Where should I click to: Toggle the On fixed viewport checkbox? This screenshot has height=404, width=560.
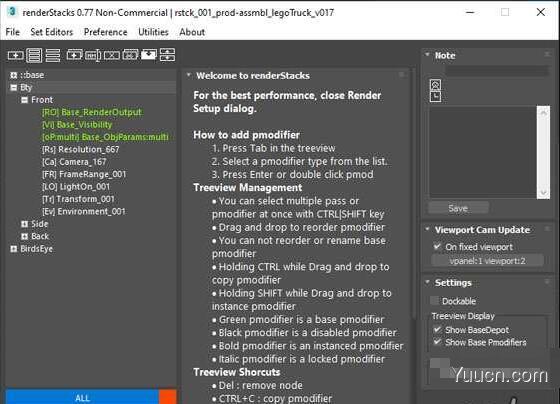click(437, 246)
